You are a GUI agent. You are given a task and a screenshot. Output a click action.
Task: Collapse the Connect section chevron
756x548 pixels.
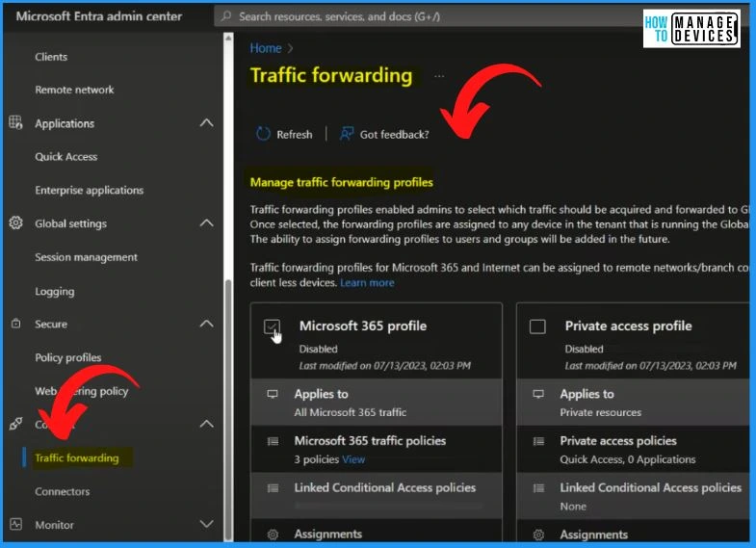tap(206, 424)
